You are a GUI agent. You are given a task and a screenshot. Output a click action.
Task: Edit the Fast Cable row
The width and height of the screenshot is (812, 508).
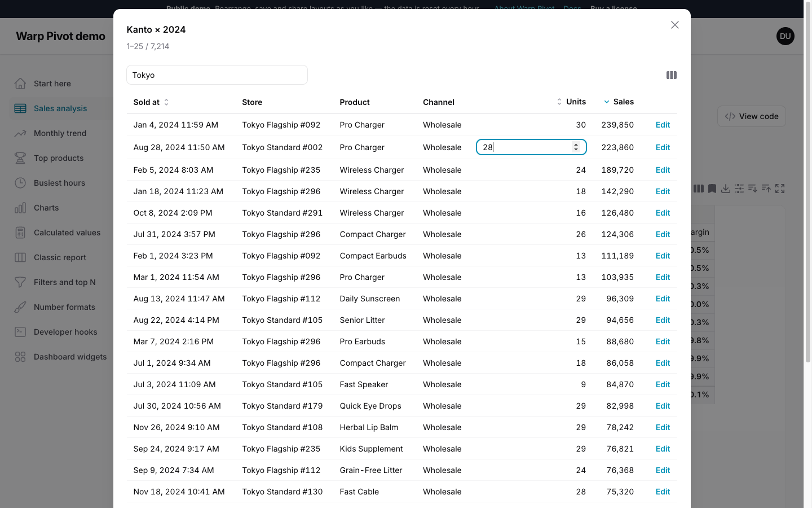pyautogui.click(x=663, y=492)
